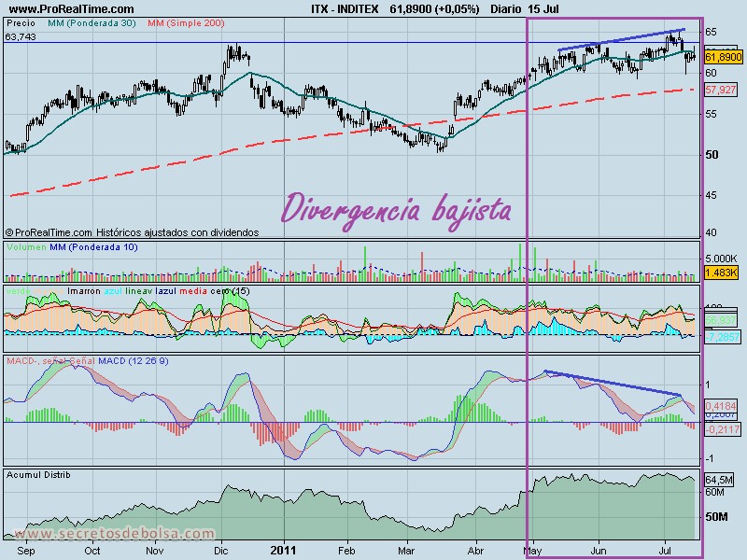Click the cyan -7,2857 indicator tag
The height and width of the screenshot is (560, 747).
coord(723,337)
